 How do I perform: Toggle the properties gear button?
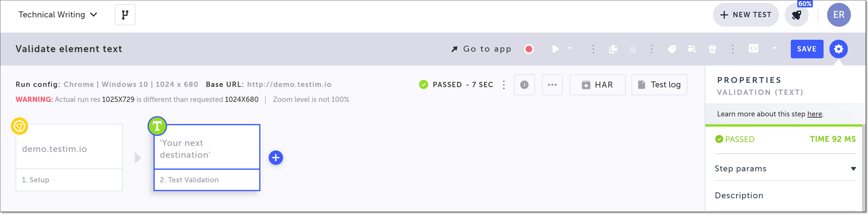click(838, 49)
